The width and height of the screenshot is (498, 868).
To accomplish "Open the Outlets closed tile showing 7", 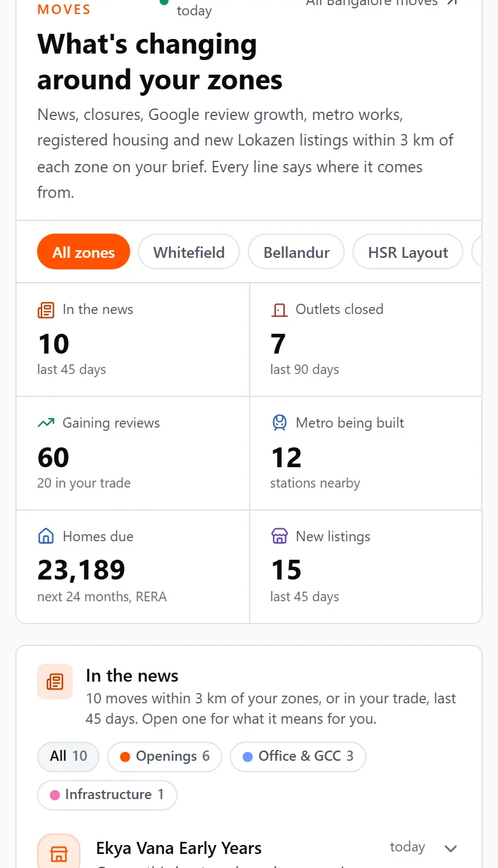I will coord(366,340).
